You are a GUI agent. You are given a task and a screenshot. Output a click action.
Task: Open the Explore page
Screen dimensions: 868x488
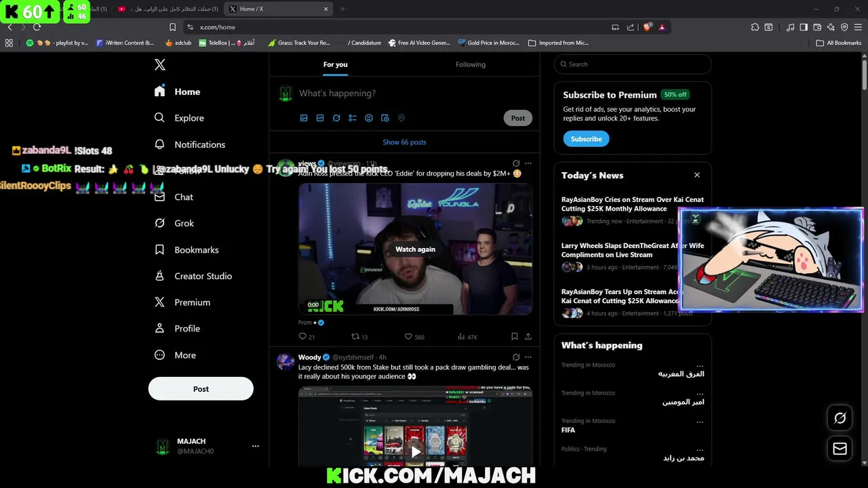(x=179, y=118)
